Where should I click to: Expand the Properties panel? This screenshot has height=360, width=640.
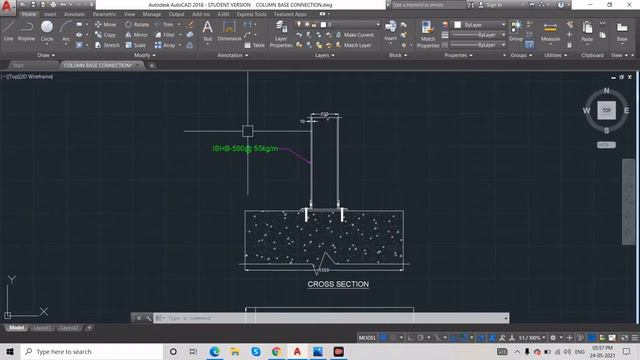[x=458, y=55]
